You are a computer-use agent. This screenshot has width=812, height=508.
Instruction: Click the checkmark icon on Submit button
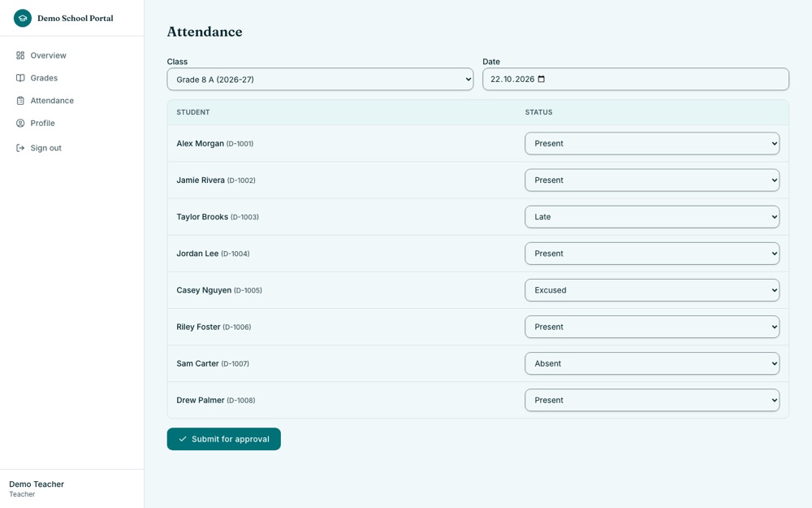pos(182,439)
